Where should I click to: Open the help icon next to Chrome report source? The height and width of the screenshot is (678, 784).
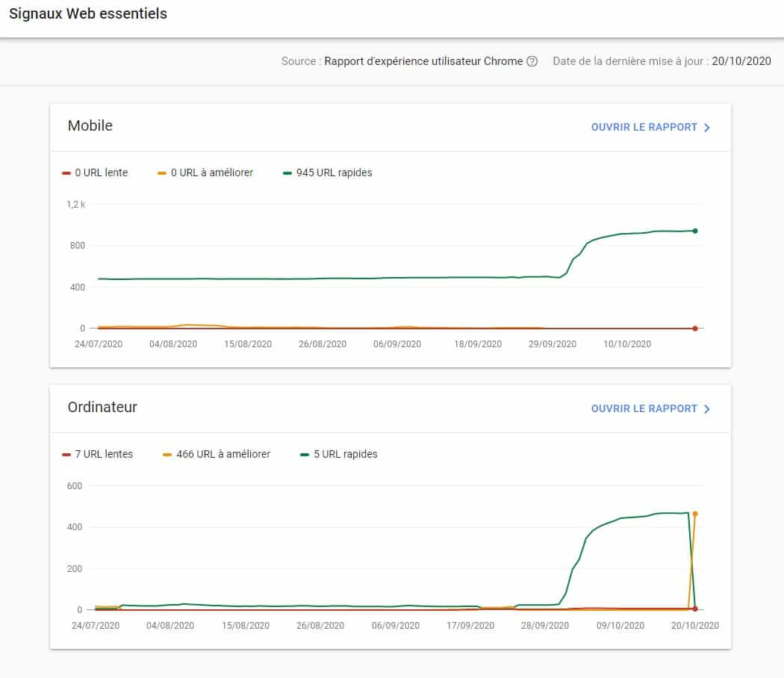pos(533,61)
